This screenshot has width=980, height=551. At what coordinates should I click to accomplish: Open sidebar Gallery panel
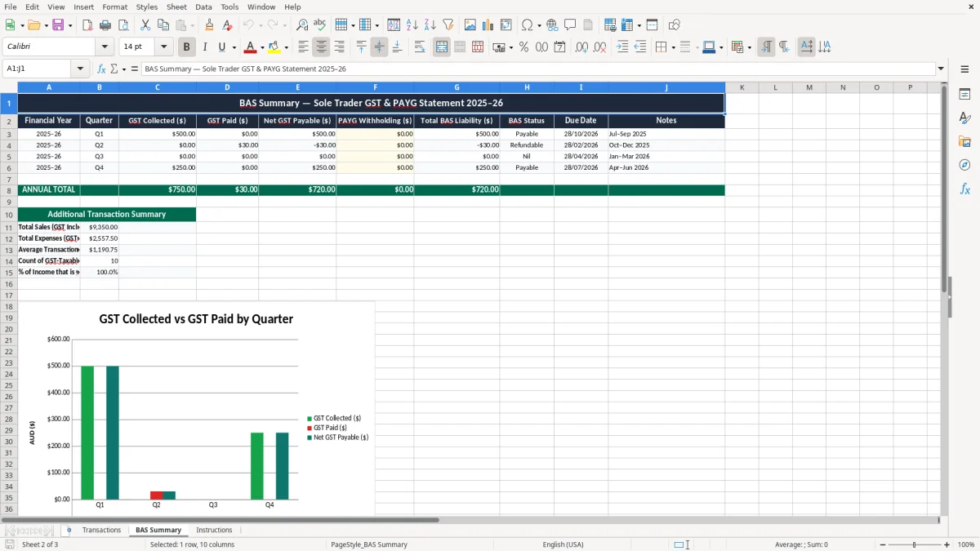tap(964, 141)
